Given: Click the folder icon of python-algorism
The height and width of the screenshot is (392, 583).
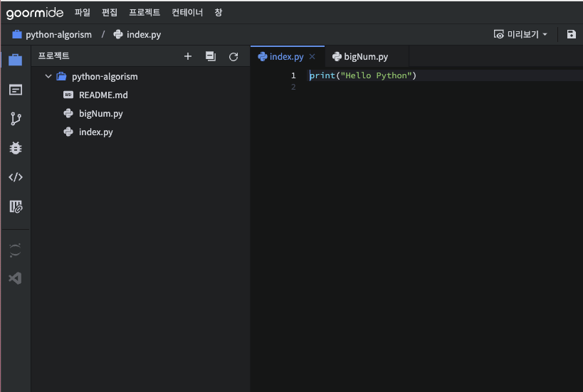Looking at the screenshot, I should click(61, 76).
